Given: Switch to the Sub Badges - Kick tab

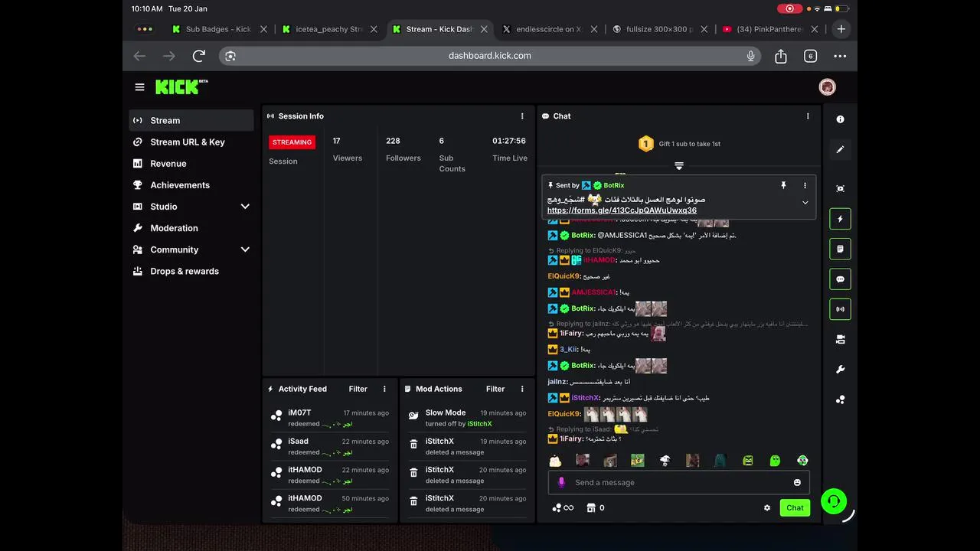Looking at the screenshot, I should [218, 29].
